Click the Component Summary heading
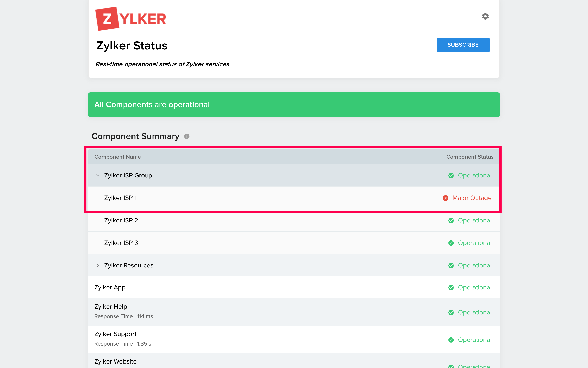Viewport: 588px width, 368px height. (x=135, y=136)
